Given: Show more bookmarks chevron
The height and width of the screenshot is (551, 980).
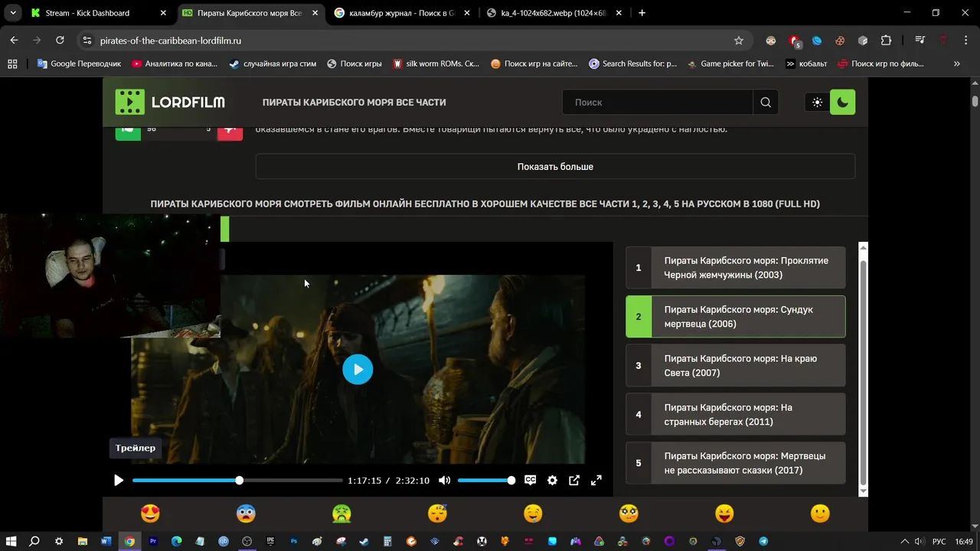Looking at the screenshot, I should tap(957, 64).
